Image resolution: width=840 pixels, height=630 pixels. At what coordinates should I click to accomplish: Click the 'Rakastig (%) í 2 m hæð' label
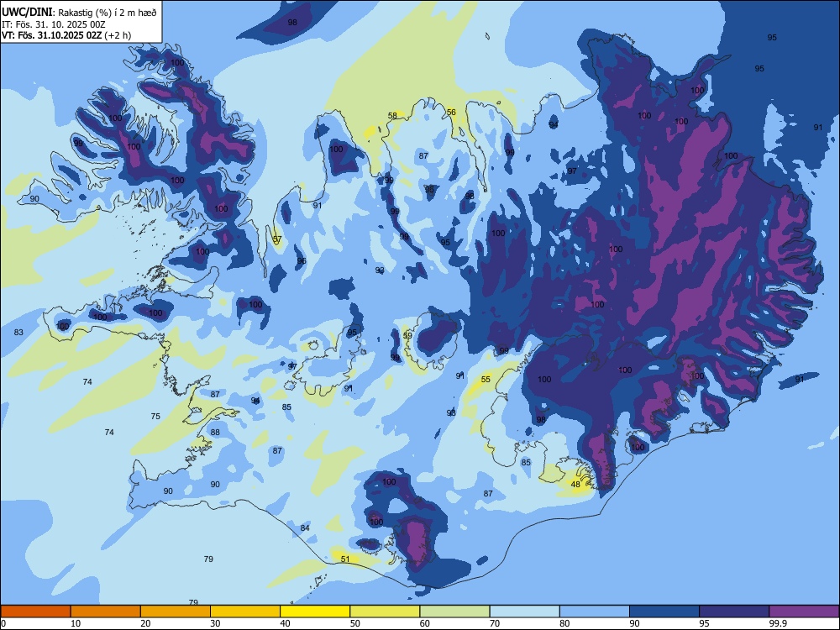(x=108, y=13)
